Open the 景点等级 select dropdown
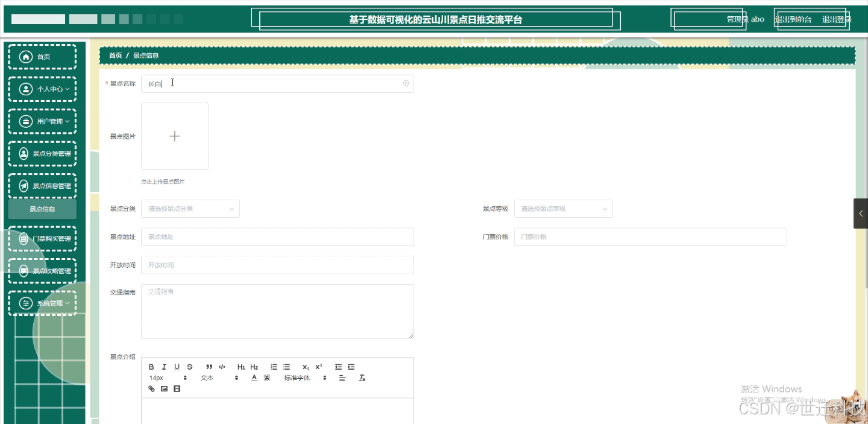 [564, 209]
